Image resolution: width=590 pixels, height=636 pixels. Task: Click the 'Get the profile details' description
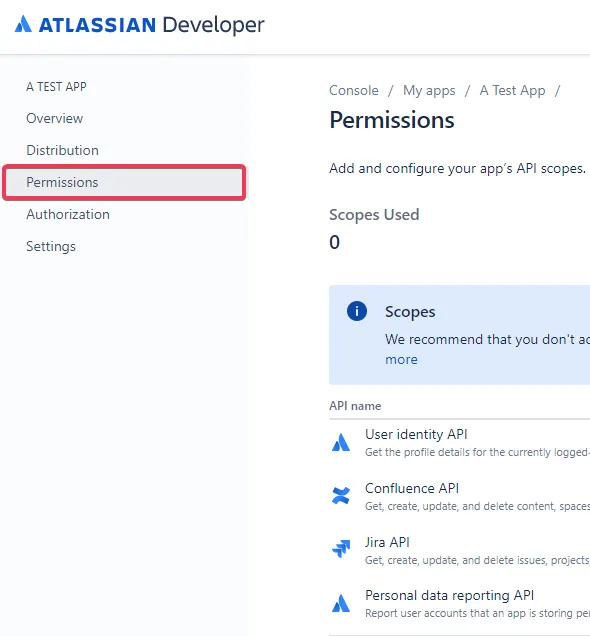477,452
